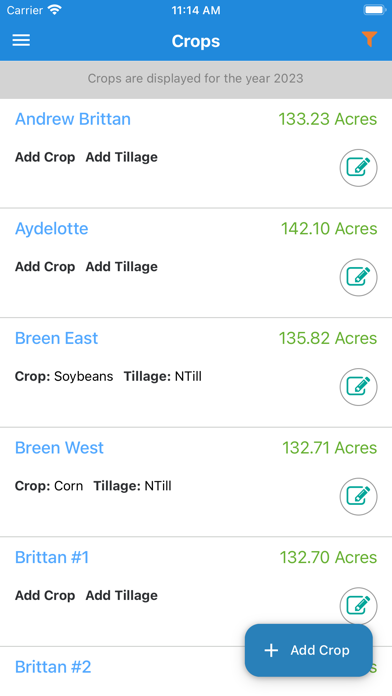This screenshot has height=696, width=392.
Task: Open the Andrew Brittan field name
Action: click(73, 119)
